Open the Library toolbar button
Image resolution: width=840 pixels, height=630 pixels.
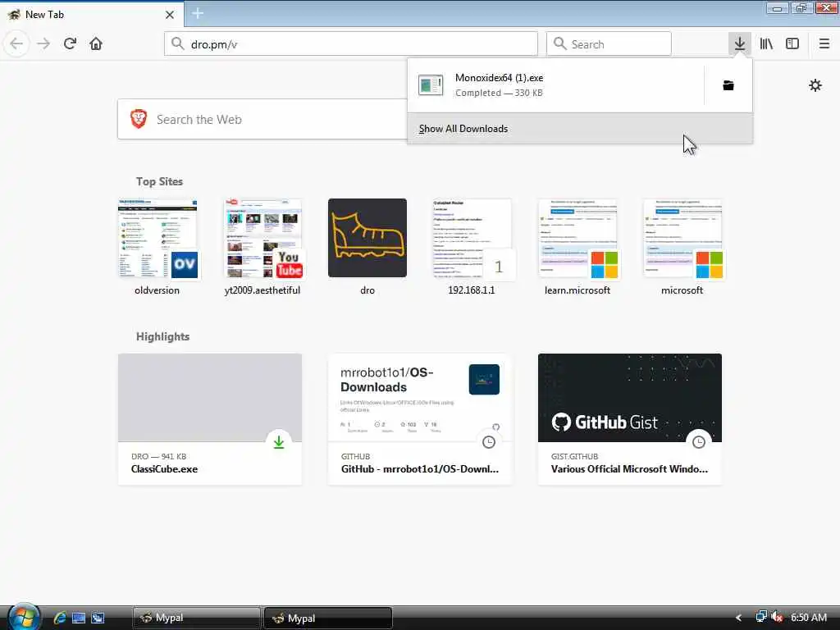coord(766,43)
